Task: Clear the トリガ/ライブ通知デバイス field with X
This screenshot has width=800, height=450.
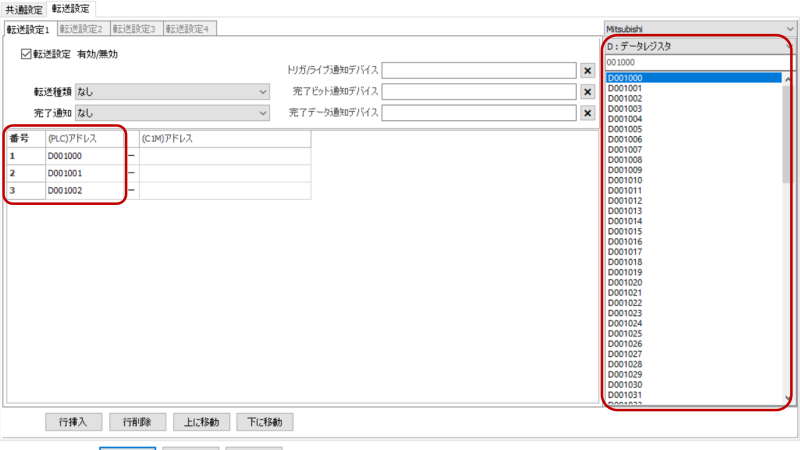Action: point(588,70)
